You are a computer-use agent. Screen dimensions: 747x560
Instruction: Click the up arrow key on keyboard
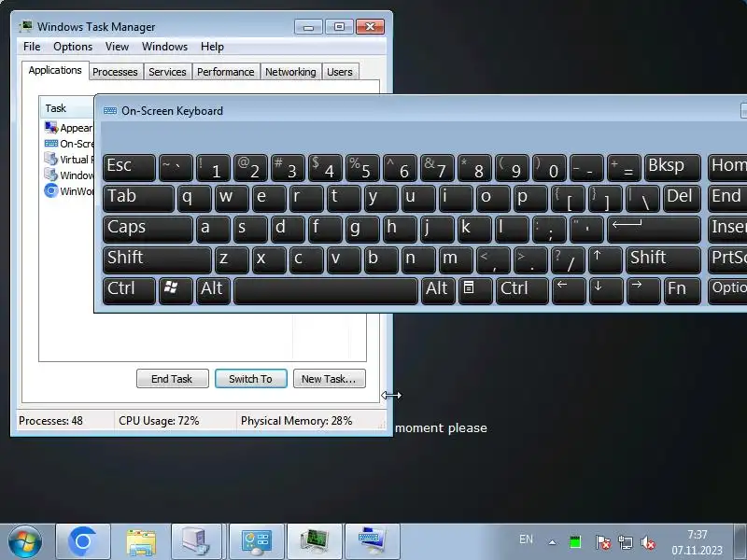[605, 260]
